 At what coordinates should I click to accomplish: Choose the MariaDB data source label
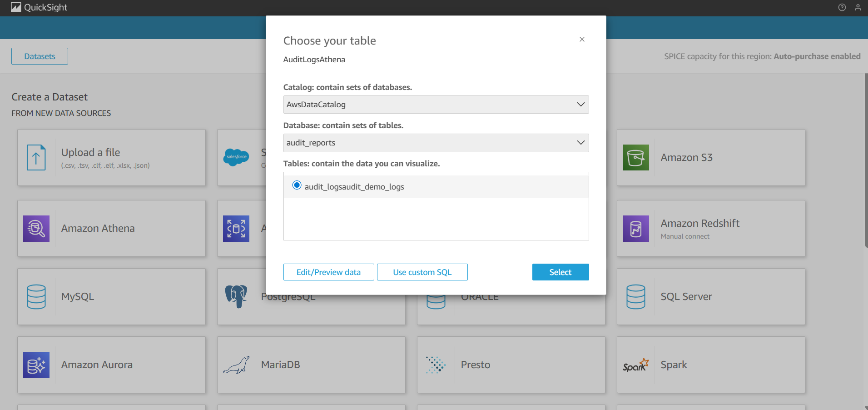tap(281, 365)
